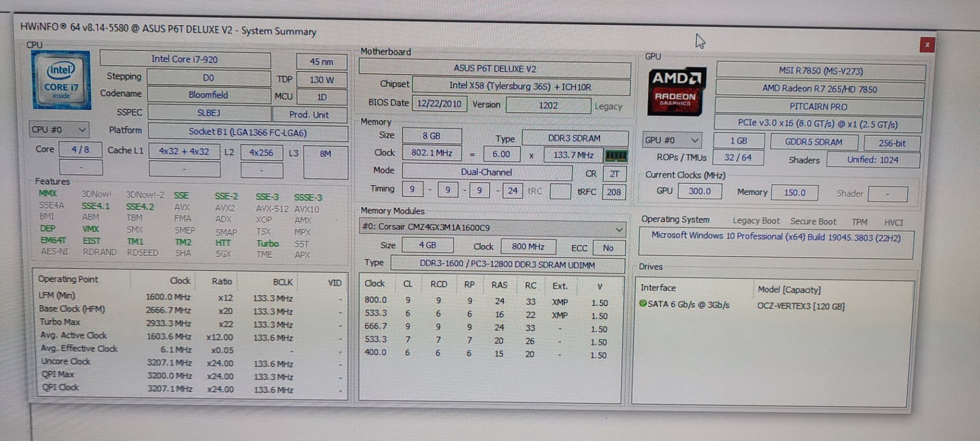The width and height of the screenshot is (980, 441).
Task: Click the ASUS P6T DELUXE V2 motherboard field
Action: coord(495,68)
